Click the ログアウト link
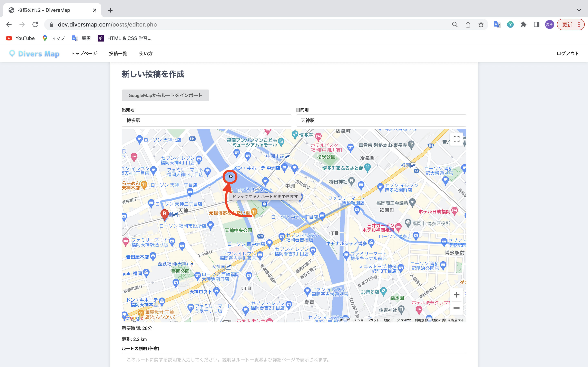 point(568,54)
